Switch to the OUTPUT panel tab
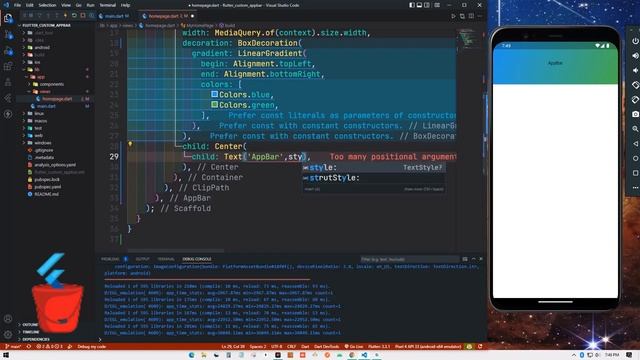Viewport: 640px width, 360px height. tap(142, 259)
